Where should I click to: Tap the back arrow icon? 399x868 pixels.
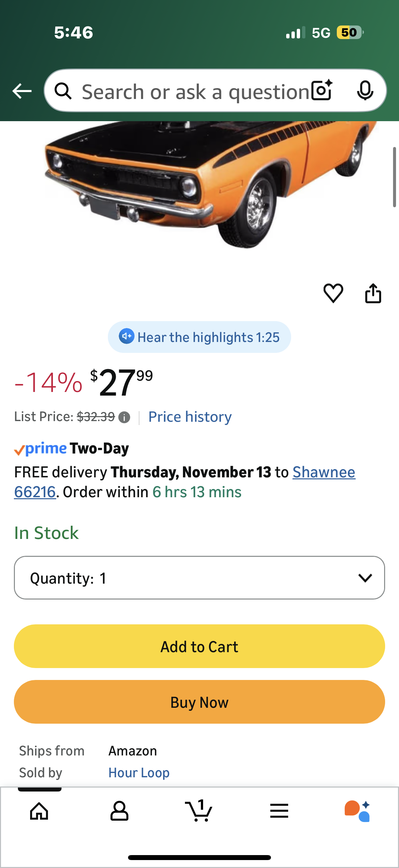tap(22, 91)
